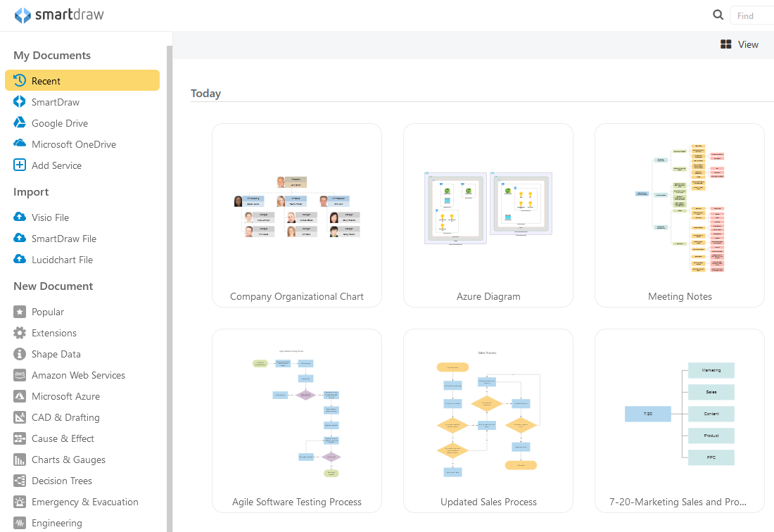The width and height of the screenshot is (774, 532).
Task: Select CAD & Drafting category
Action: point(65,417)
